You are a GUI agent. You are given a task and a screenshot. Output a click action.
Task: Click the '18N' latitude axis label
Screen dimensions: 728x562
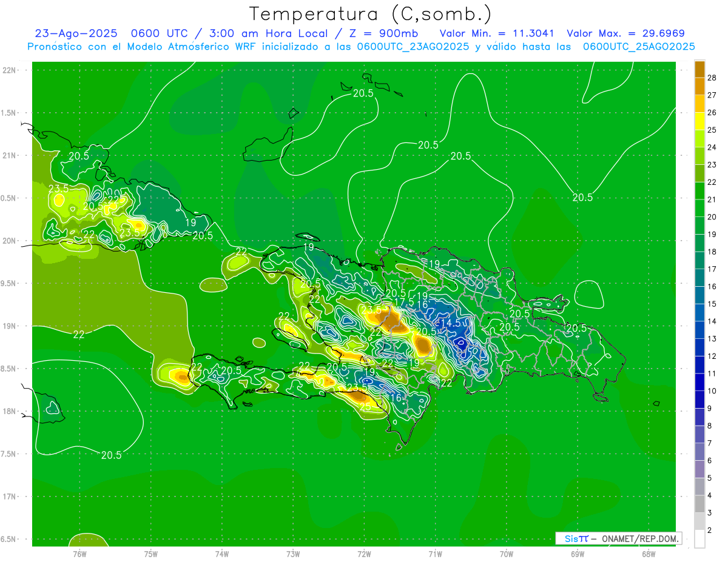point(9,411)
